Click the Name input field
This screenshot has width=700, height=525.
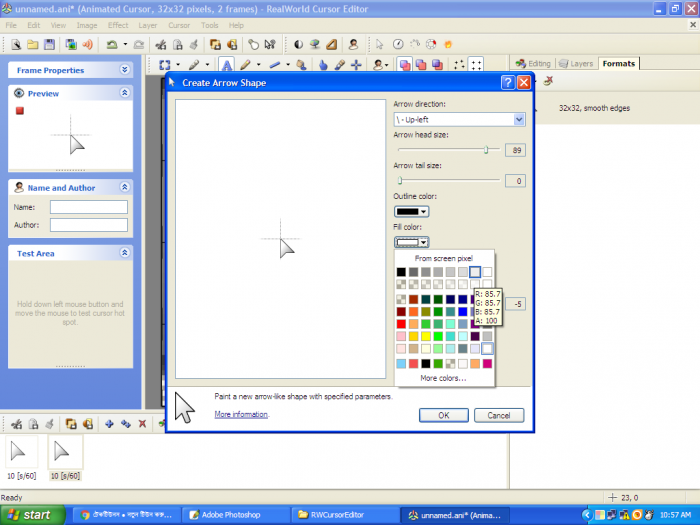pos(89,207)
